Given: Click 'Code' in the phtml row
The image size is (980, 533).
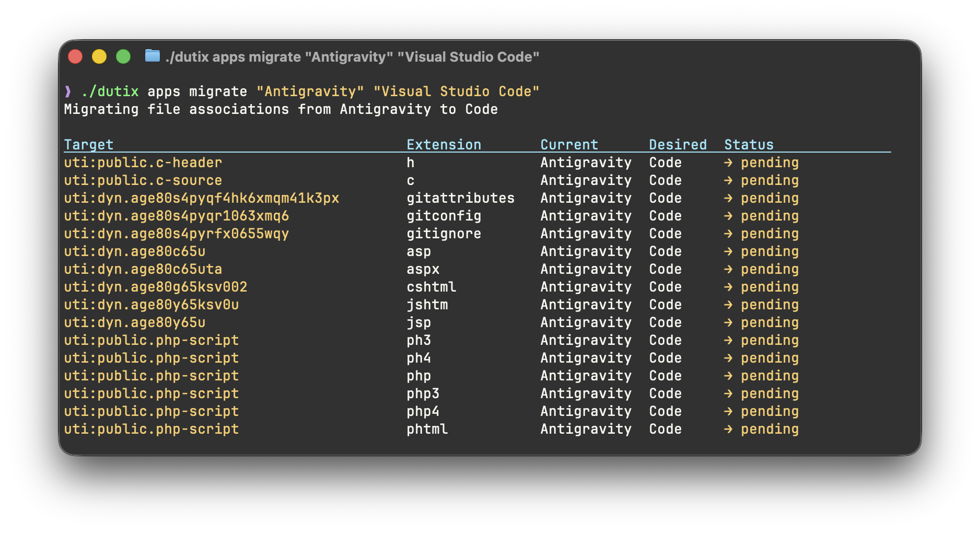Looking at the screenshot, I should (x=666, y=429).
